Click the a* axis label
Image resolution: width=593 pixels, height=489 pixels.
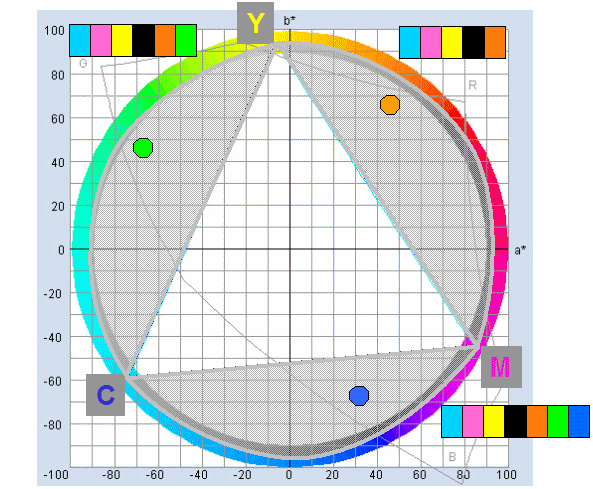(x=520, y=250)
